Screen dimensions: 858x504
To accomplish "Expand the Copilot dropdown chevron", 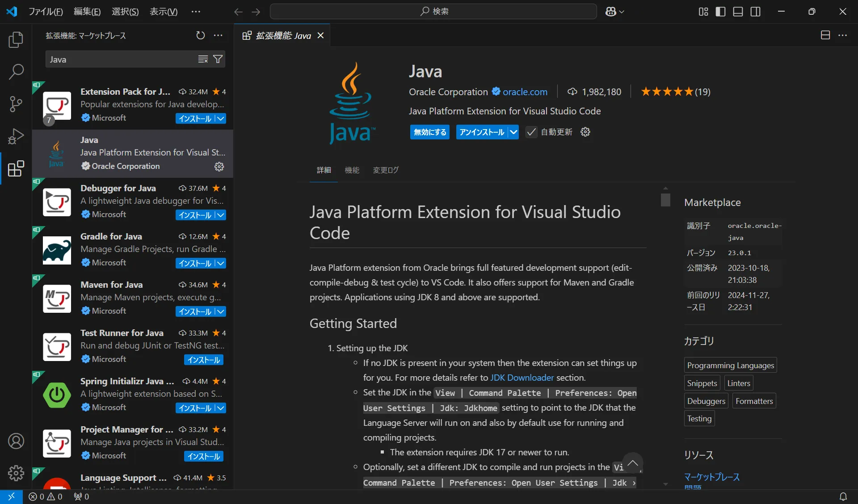I will tap(622, 12).
